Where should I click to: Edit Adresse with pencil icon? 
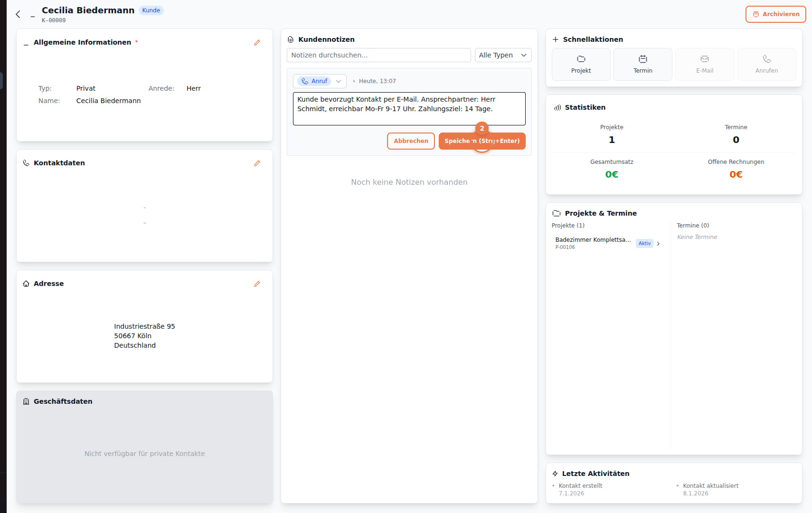tap(257, 284)
